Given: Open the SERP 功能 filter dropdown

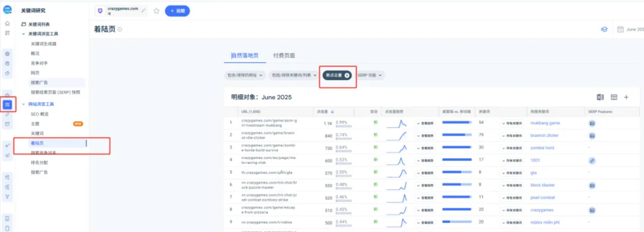Looking at the screenshot, I should pyautogui.click(x=370, y=75).
